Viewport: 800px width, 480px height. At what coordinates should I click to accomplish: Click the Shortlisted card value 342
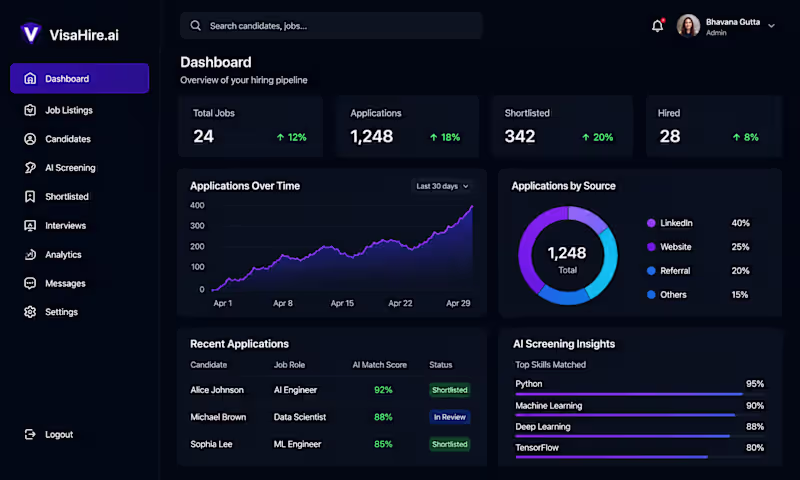pos(520,136)
